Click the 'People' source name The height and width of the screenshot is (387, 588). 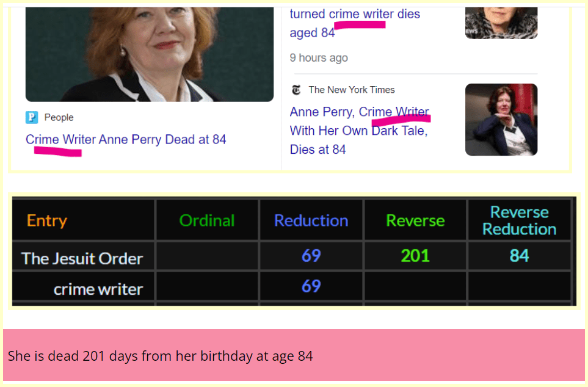pyautogui.click(x=59, y=117)
